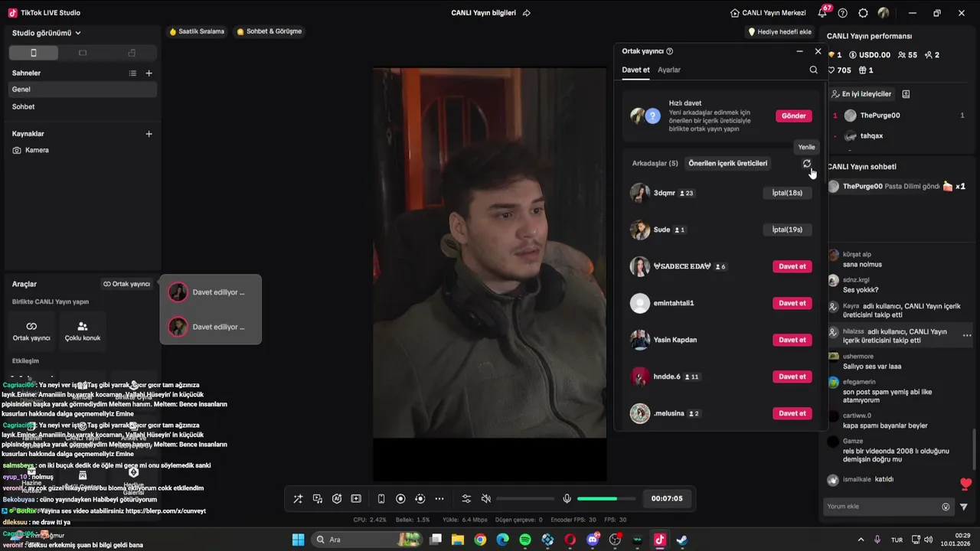Click the share icon next to CANLI Yayın bilgileri
Screen dimensions: 980x551
point(527,13)
